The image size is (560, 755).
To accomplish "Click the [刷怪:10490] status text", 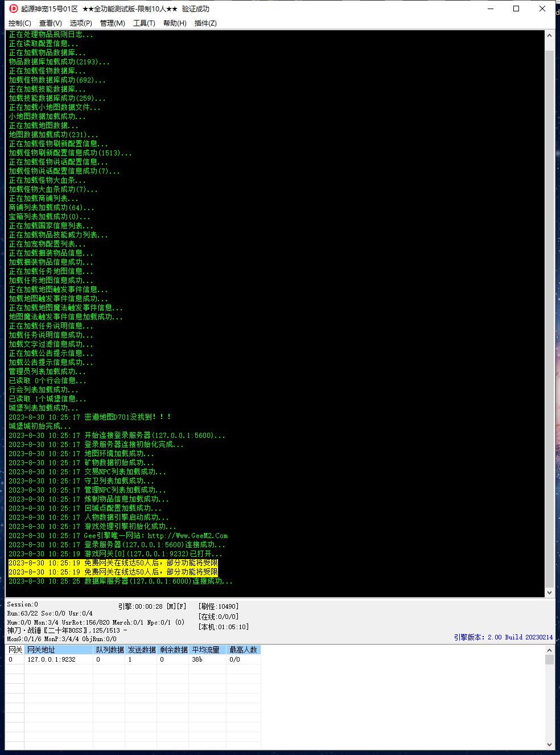I will pos(219,606).
